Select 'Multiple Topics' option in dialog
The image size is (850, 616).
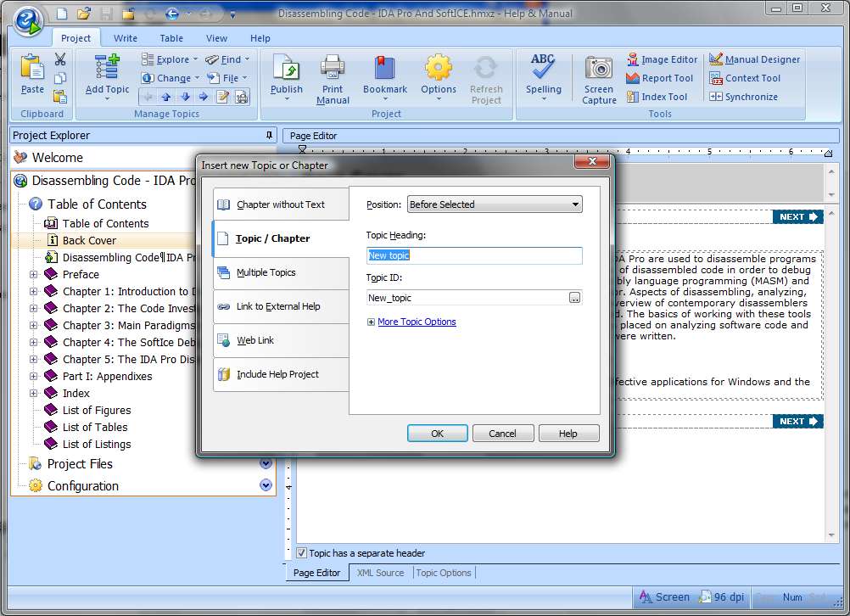click(x=281, y=272)
